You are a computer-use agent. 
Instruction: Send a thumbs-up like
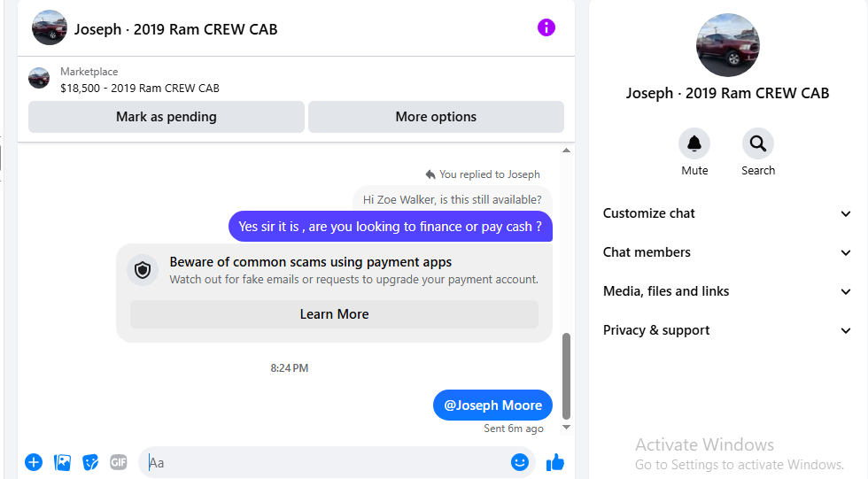555,462
